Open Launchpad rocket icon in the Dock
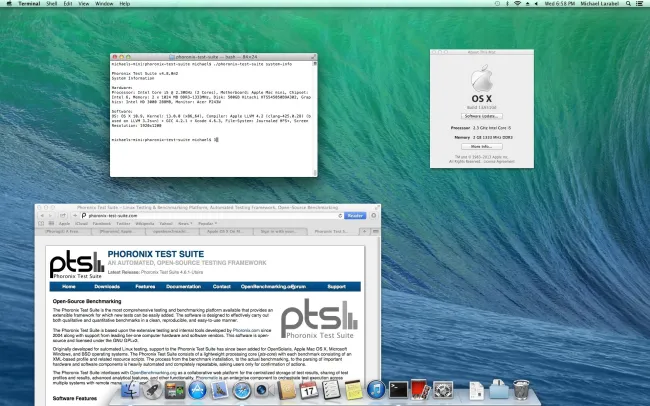 point(152,390)
